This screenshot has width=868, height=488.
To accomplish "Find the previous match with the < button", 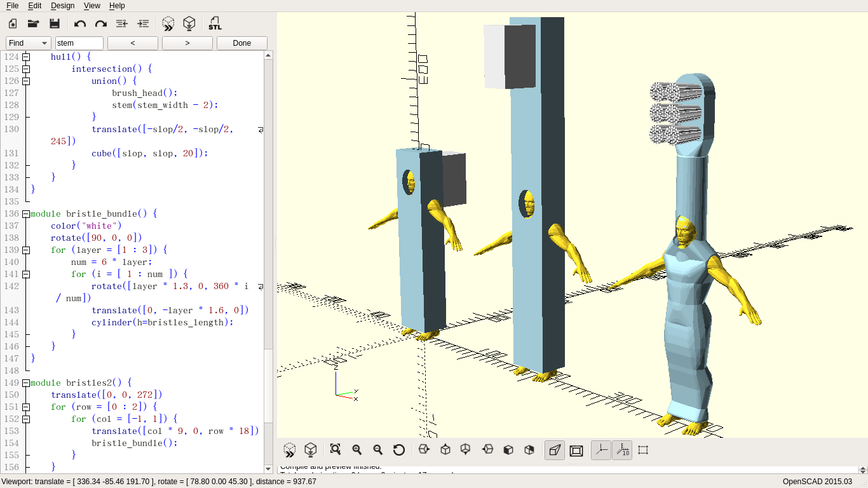I will [133, 43].
